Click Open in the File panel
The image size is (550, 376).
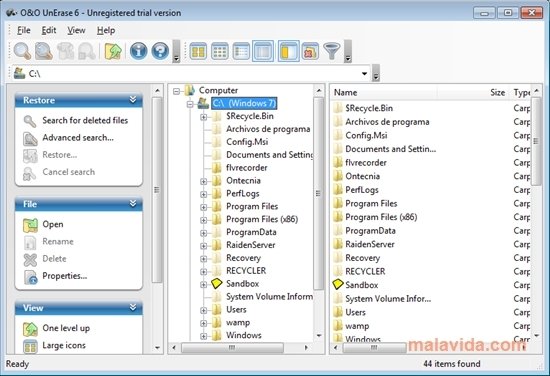[53, 224]
